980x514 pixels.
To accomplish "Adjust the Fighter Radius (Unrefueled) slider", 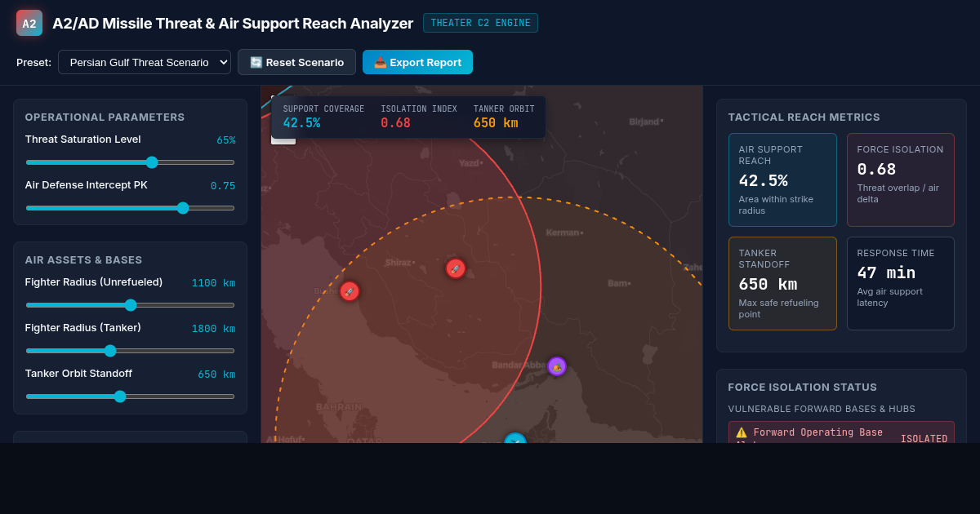I will point(130,305).
